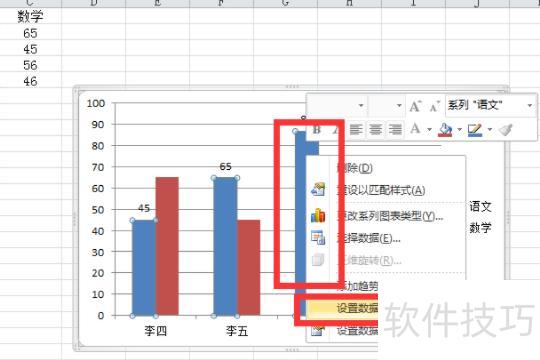Click the column chart icon for changing series chart type

pos(318,216)
